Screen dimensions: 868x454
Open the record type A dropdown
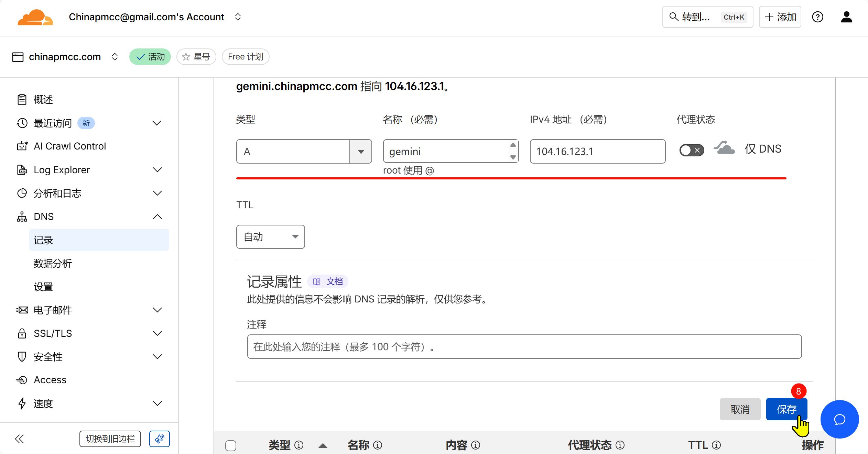(304, 151)
